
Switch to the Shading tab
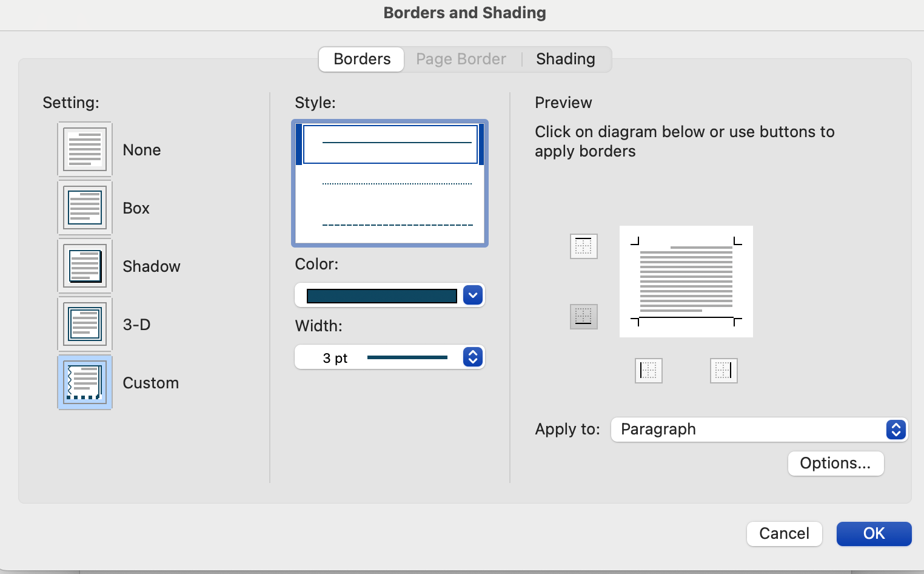[x=566, y=59]
